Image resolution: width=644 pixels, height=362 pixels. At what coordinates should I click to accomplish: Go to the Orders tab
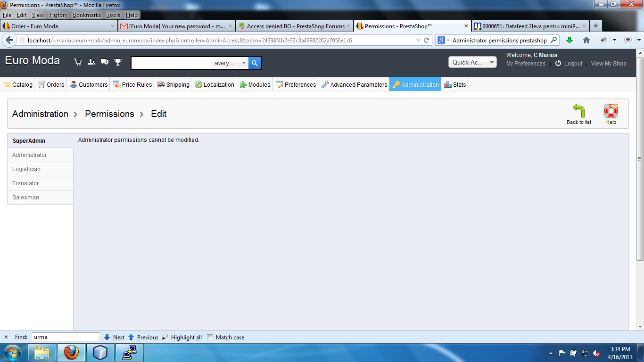(51, 84)
